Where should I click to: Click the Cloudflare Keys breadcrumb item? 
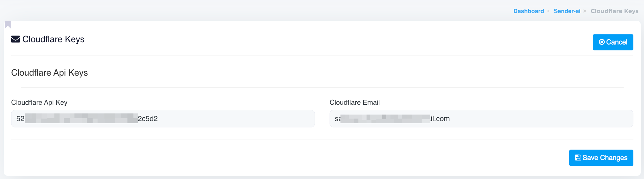click(614, 11)
